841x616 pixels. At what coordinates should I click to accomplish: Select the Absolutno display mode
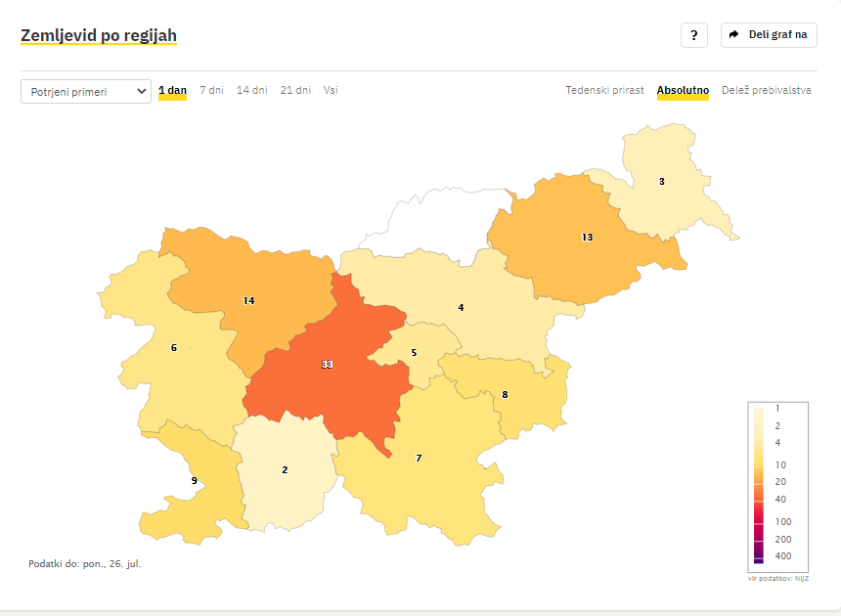coord(683,90)
